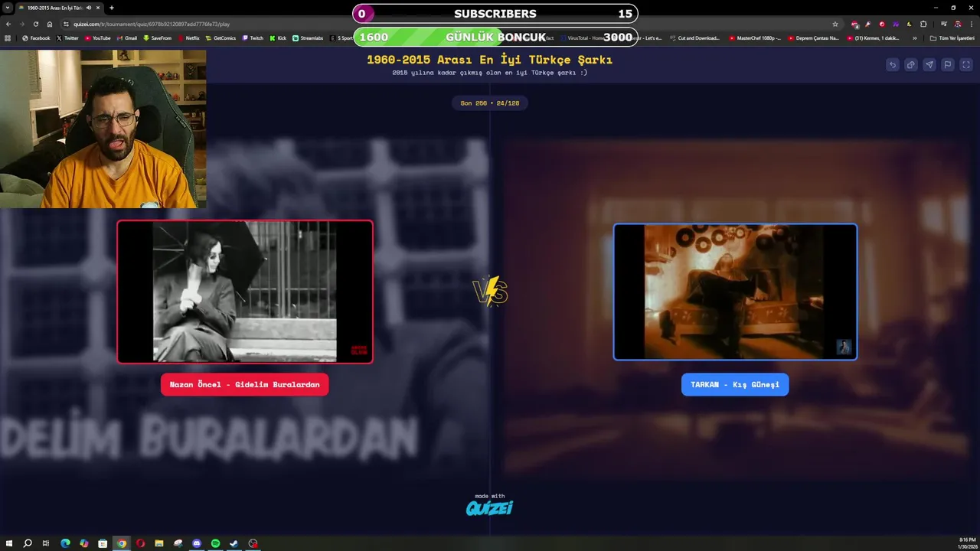Open the apps grid in bookmarks bar

[8, 37]
